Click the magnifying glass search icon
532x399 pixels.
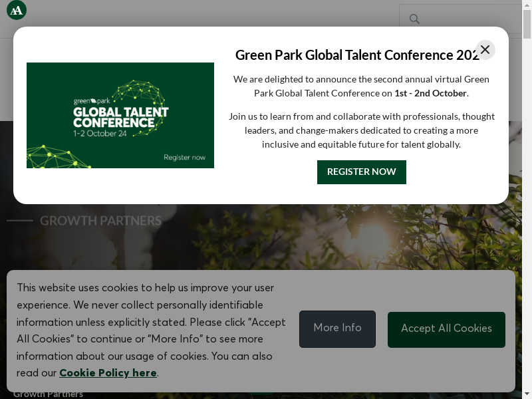[414, 19]
